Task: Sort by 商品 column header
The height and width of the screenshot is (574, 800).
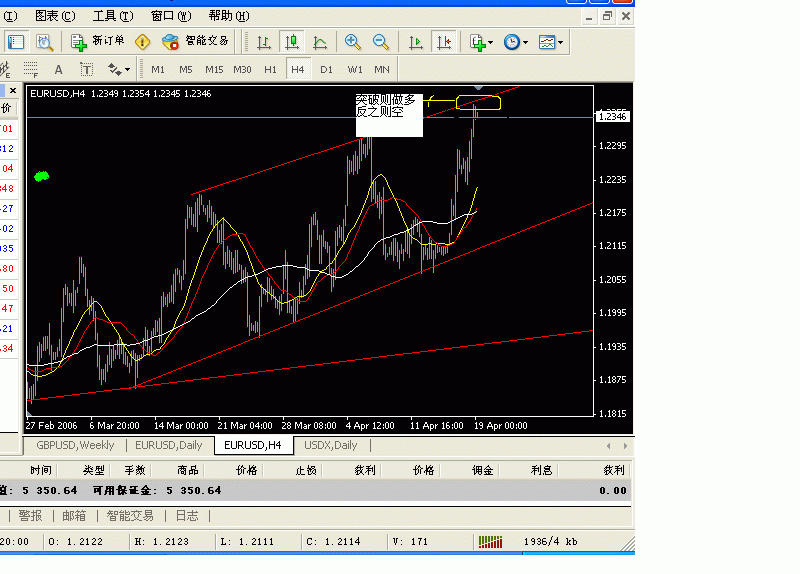Action: tap(188, 470)
